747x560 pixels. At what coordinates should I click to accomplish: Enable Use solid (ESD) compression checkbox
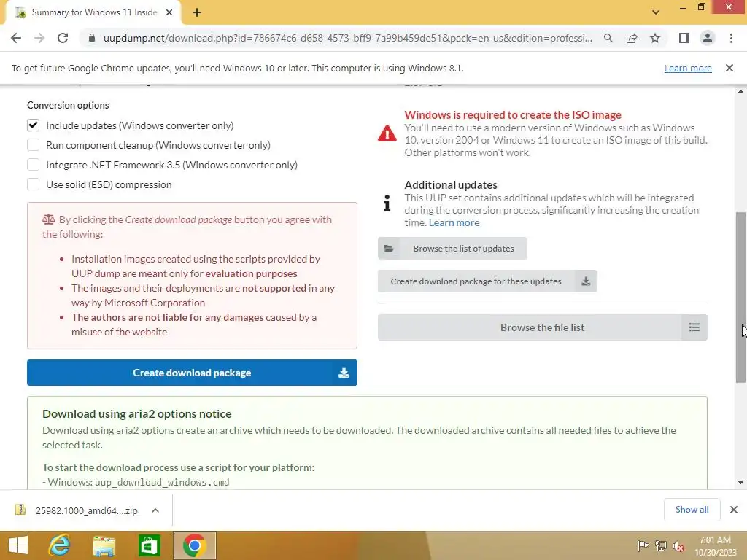pos(33,184)
